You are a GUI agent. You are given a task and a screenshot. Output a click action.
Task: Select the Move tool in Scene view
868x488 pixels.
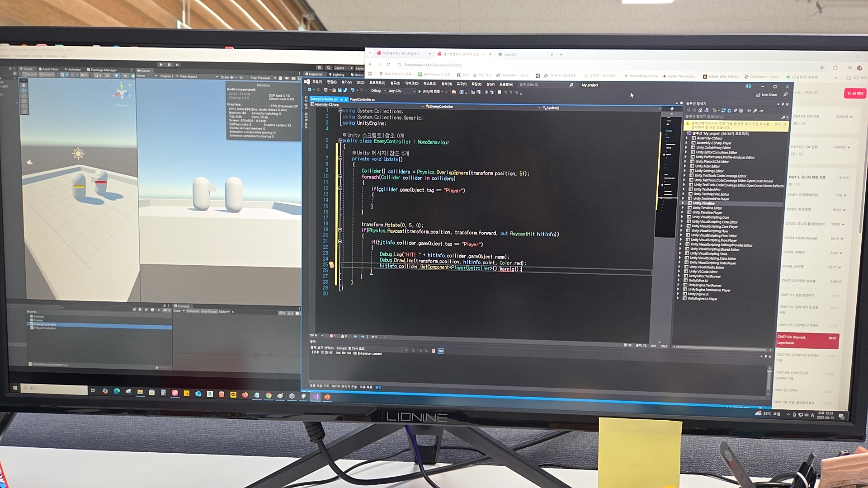24,90
